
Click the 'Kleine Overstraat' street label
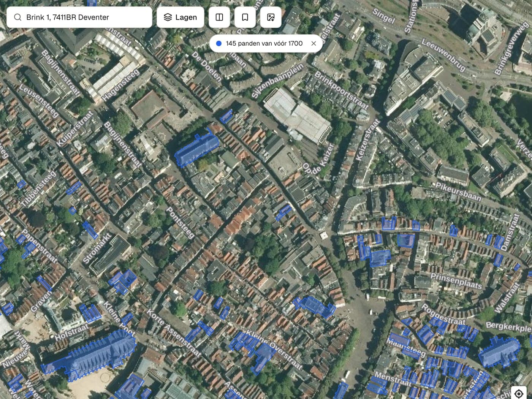pos(274,350)
